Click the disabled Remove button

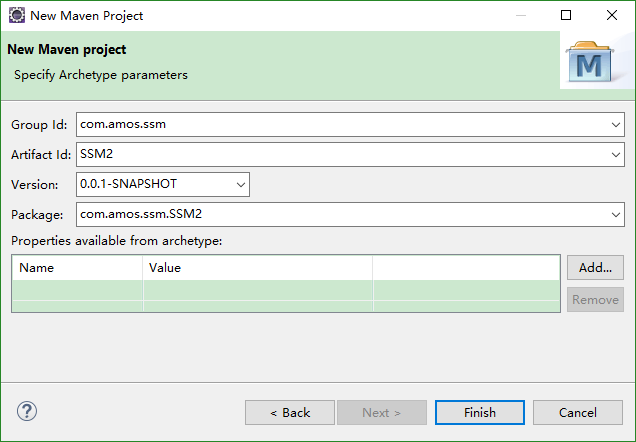(x=595, y=300)
